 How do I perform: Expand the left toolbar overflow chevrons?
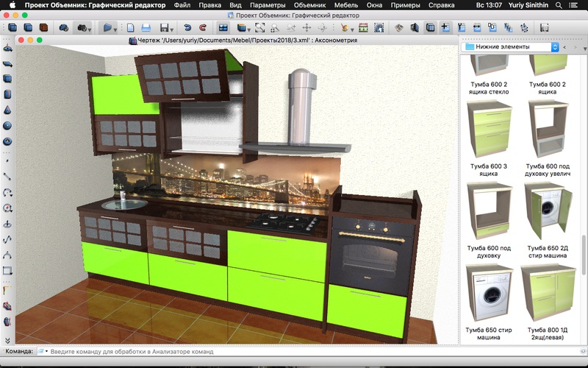click(7, 340)
